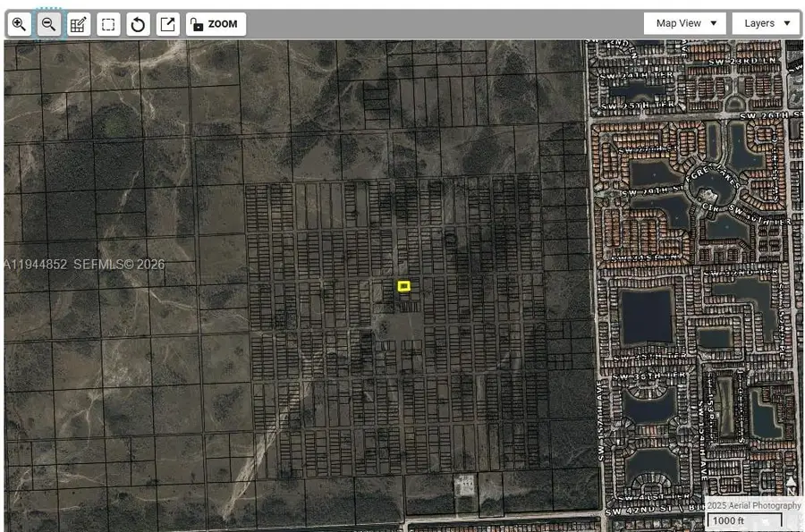Open the parcel edit grid tool

click(78, 23)
